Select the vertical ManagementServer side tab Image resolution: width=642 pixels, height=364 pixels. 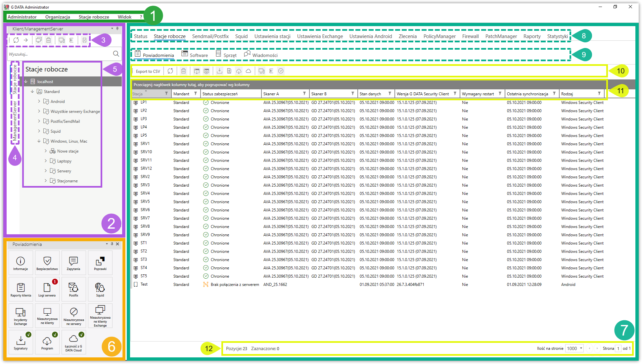tap(15, 120)
